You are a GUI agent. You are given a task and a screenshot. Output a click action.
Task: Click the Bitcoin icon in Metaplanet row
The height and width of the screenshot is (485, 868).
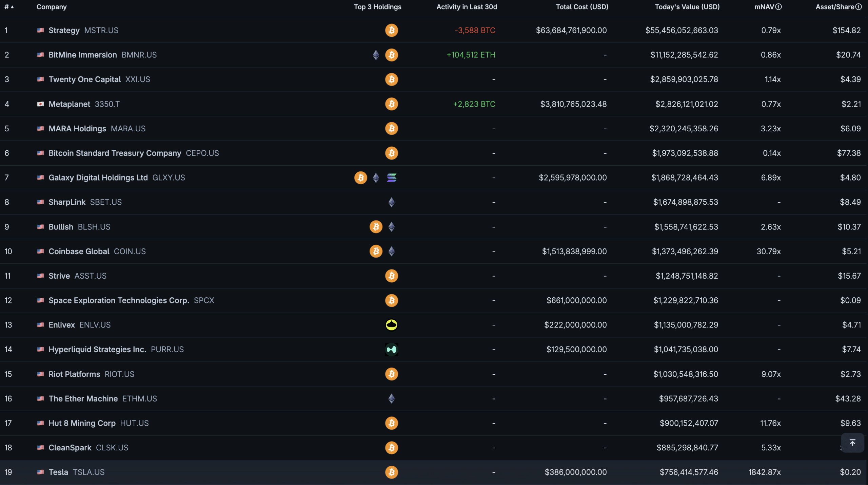391,104
